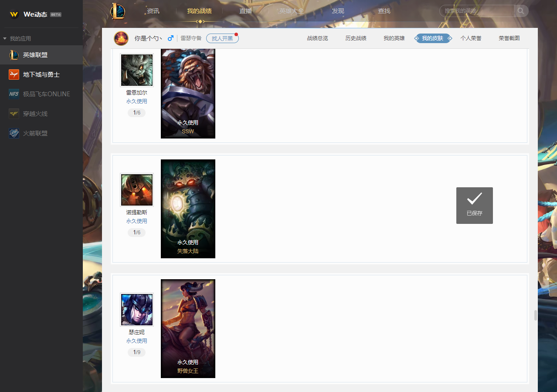The image size is (557, 392).
Task: Open the 直播 navigation tab
Action: [x=246, y=11]
